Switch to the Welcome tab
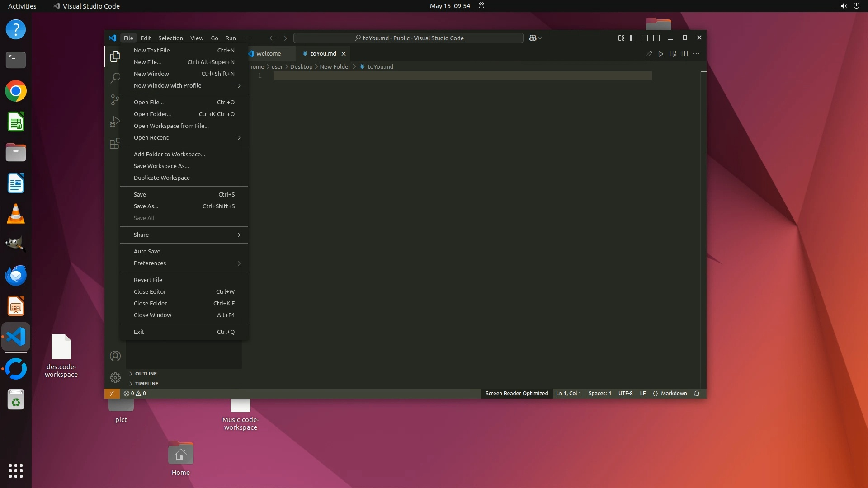Image resolution: width=868 pixels, height=488 pixels. click(x=268, y=53)
